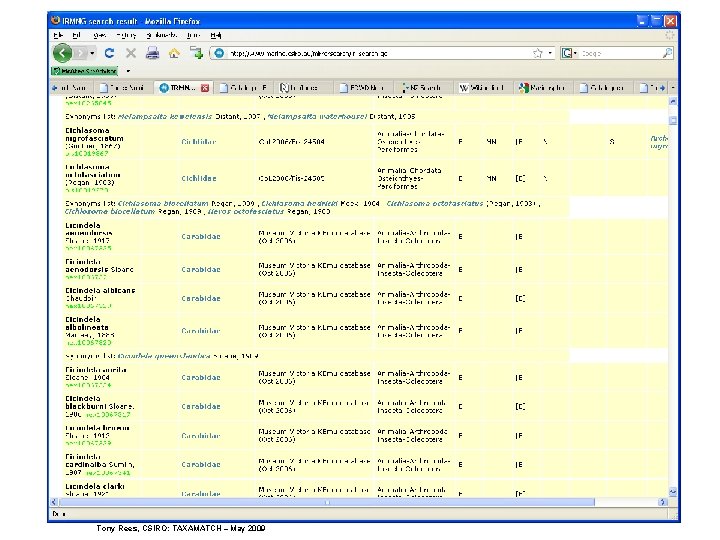This screenshot has height=540, width=720.
Task: Open the Help menu
Action: pos(215,35)
